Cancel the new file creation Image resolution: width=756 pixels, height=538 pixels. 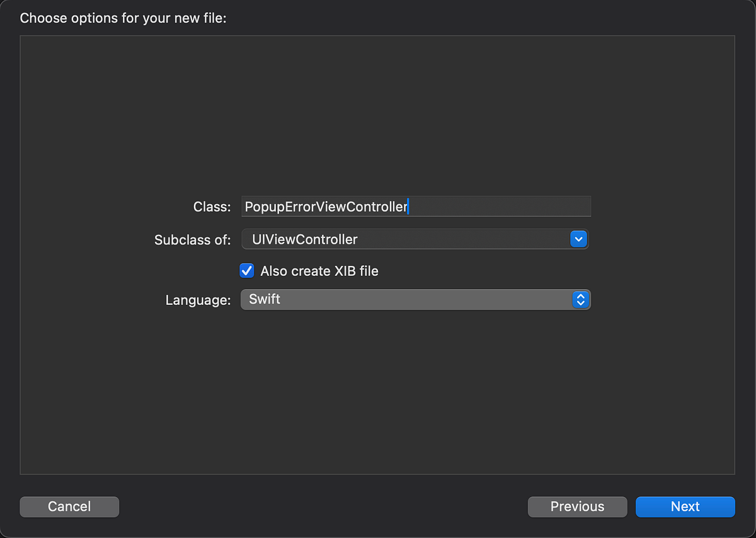coord(69,507)
